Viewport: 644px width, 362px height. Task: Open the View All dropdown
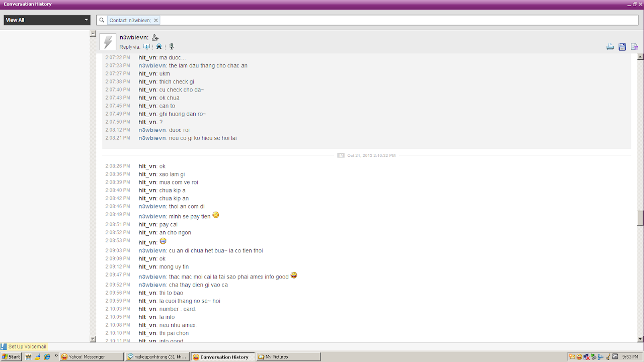[x=47, y=20]
